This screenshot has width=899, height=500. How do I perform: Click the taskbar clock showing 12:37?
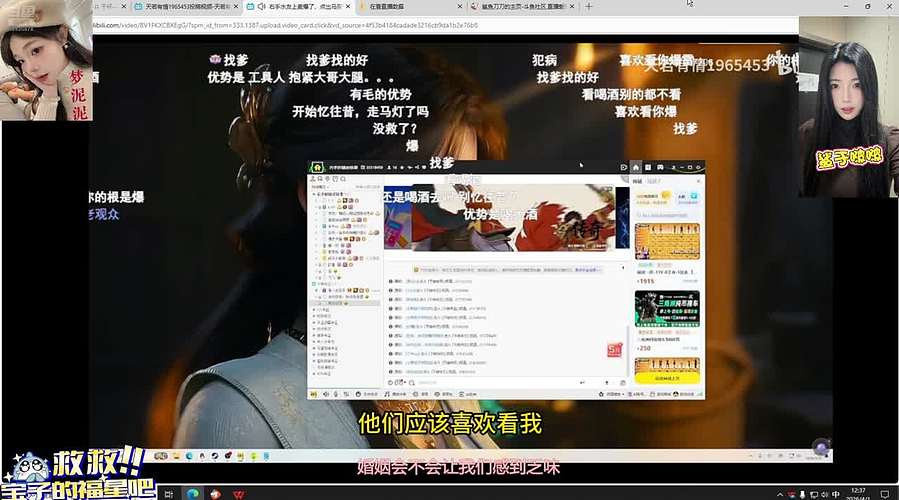point(858,494)
